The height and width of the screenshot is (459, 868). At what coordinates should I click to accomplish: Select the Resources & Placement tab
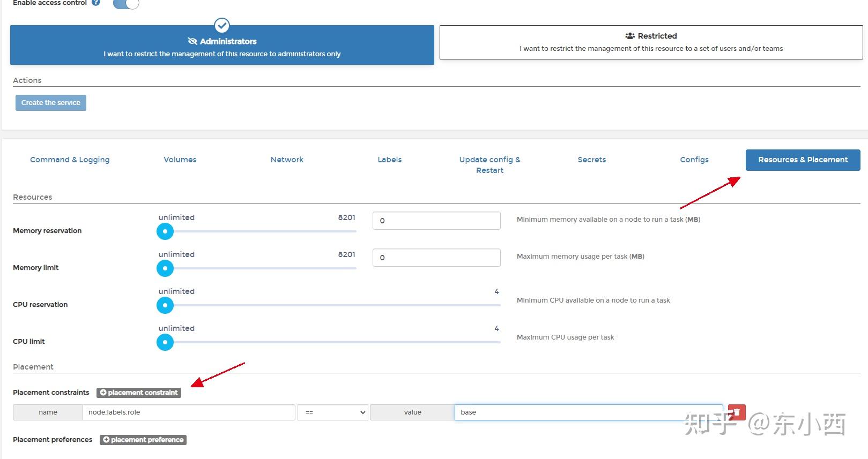point(803,160)
